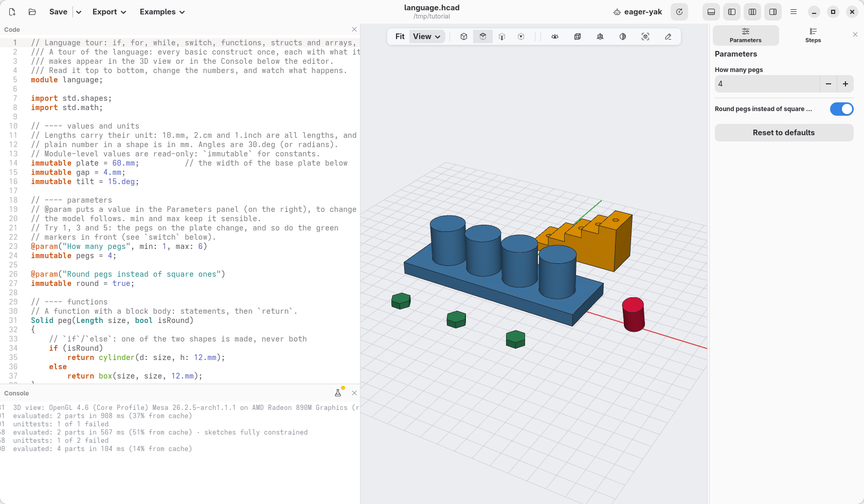Click the Save button
This screenshot has height=504, width=864.
[58, 12]
